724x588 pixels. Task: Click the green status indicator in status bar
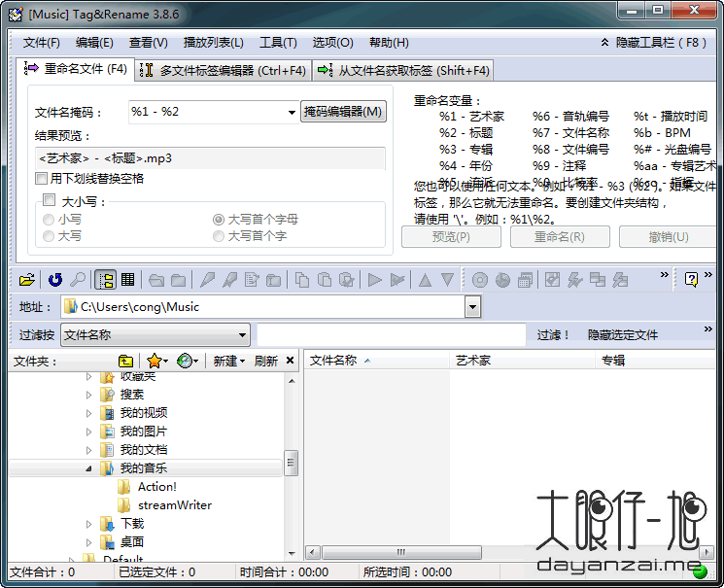[700, 571]
